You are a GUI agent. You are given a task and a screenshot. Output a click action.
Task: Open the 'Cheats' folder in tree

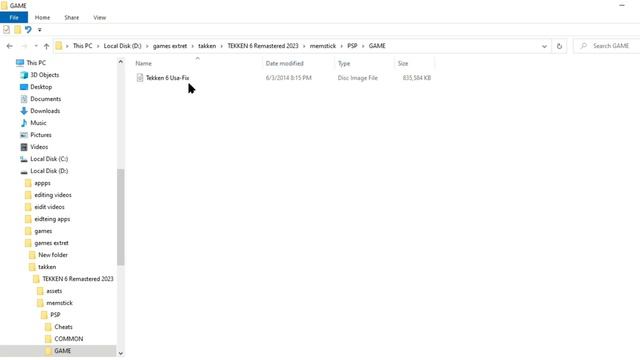point(63,327)
